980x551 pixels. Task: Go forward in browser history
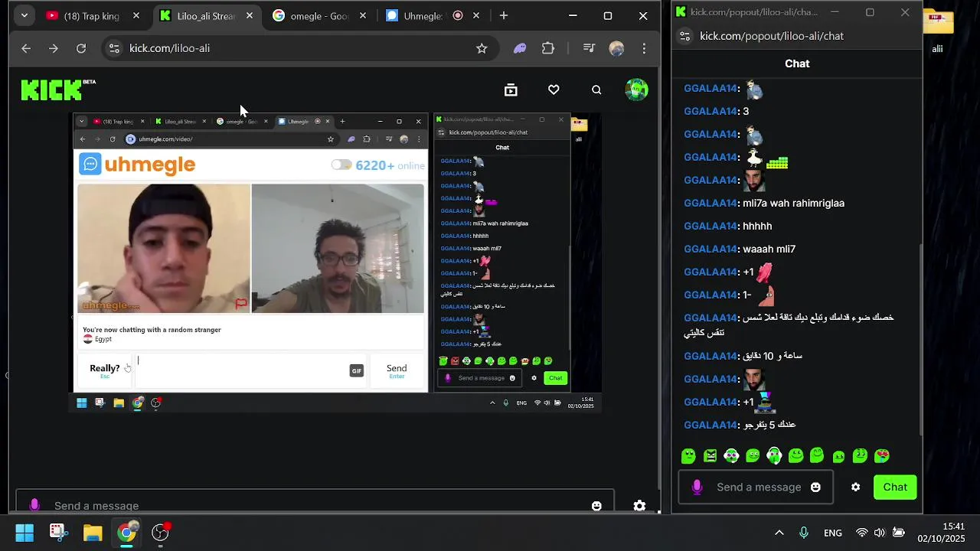click(54, 48)
